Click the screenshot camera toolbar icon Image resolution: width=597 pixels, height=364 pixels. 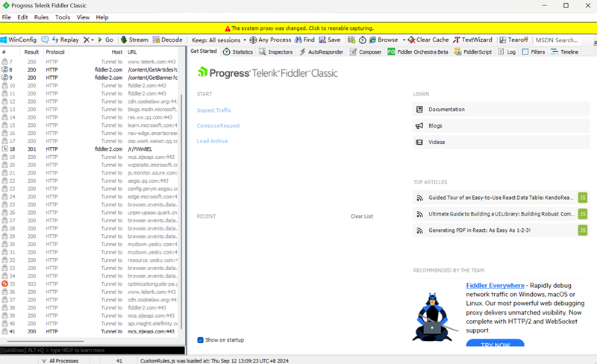(351, 40)
